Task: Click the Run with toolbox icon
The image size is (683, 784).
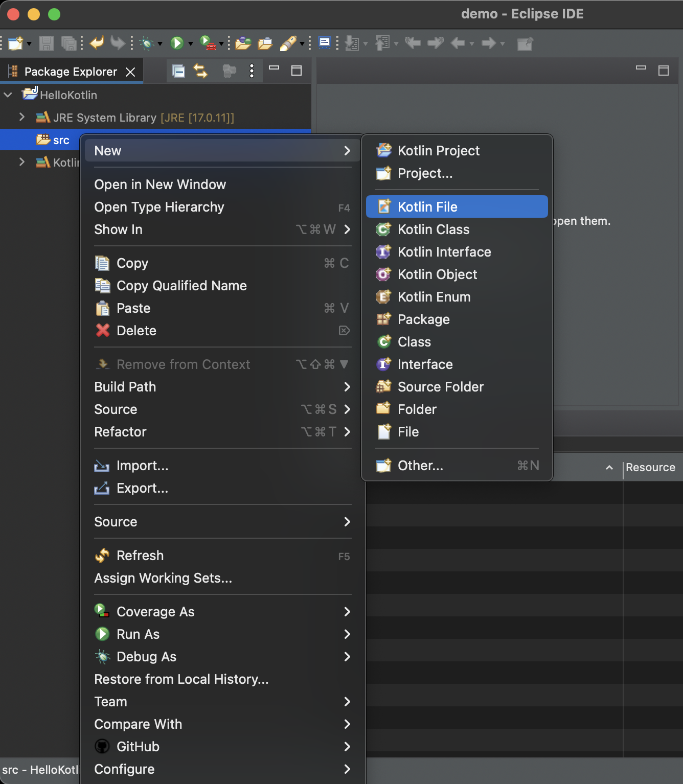Action: (x=208, y=43)
